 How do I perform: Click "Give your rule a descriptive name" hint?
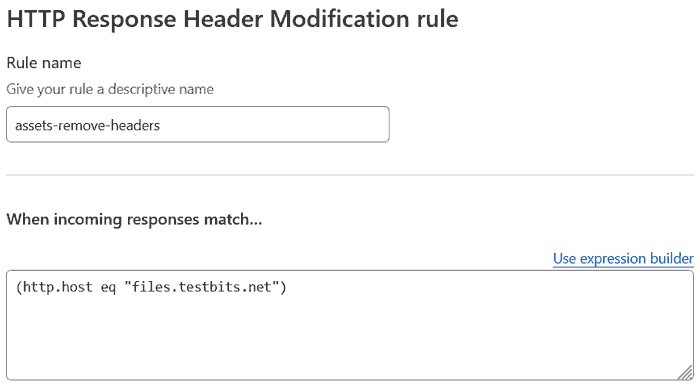coord(110,89)
